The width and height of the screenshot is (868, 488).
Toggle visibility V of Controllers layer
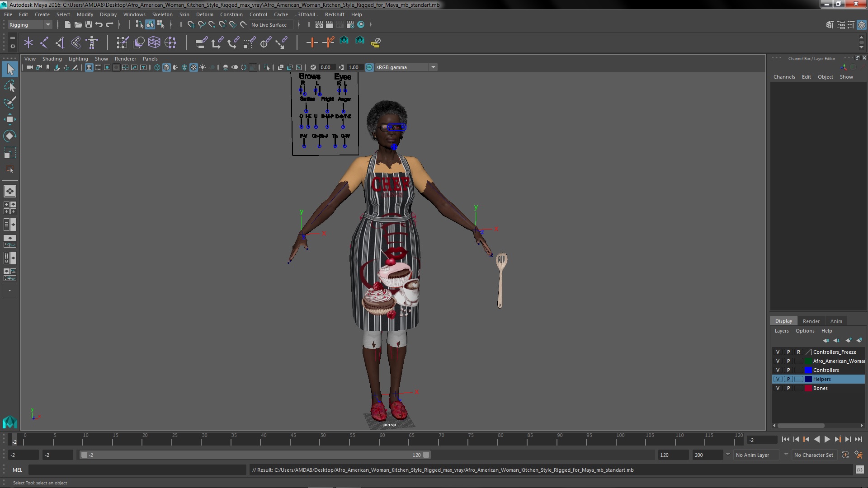tap(778, 370)
